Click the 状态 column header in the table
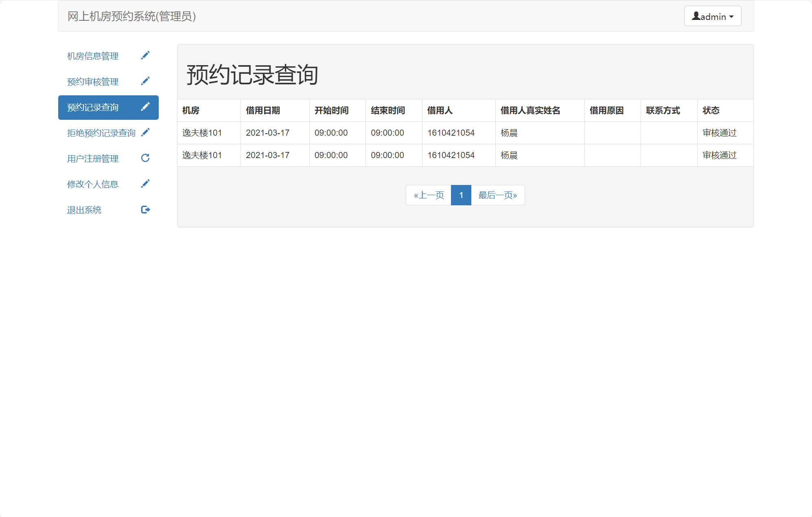The width and height of the screenshot is (812, 517). (711, 110)
